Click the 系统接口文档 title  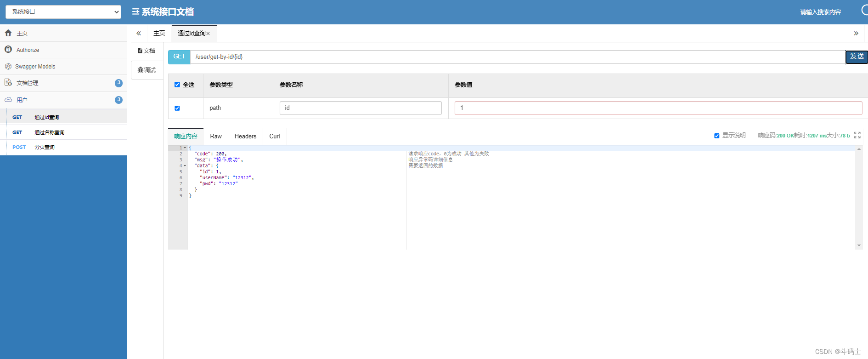pyautogui.click(x=168, y=12)
